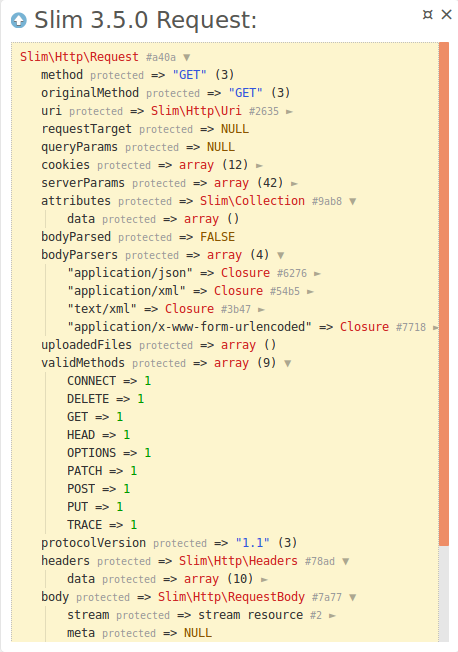The image size is (458, 652).
Task: Click the cookies property name
Action: pyautogui.click(x=65, y=165)
